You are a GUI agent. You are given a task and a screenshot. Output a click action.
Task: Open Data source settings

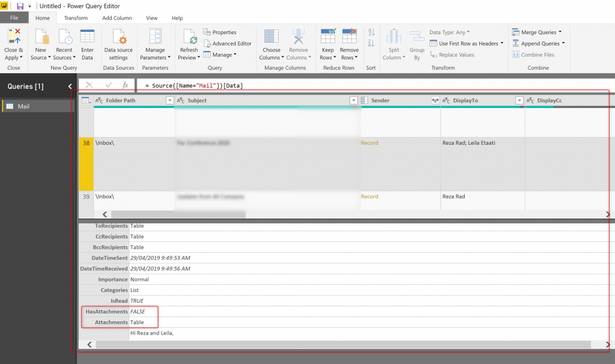click(118, 37)
